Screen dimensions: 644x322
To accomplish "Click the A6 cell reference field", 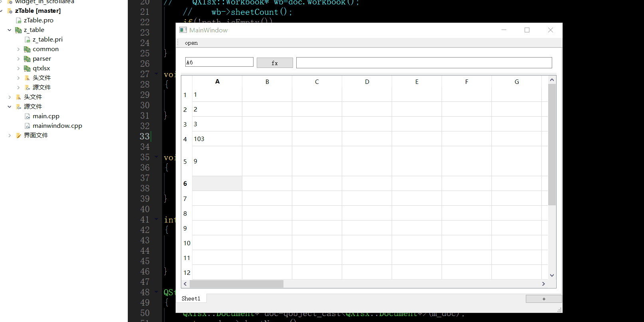I will [219, 62].
